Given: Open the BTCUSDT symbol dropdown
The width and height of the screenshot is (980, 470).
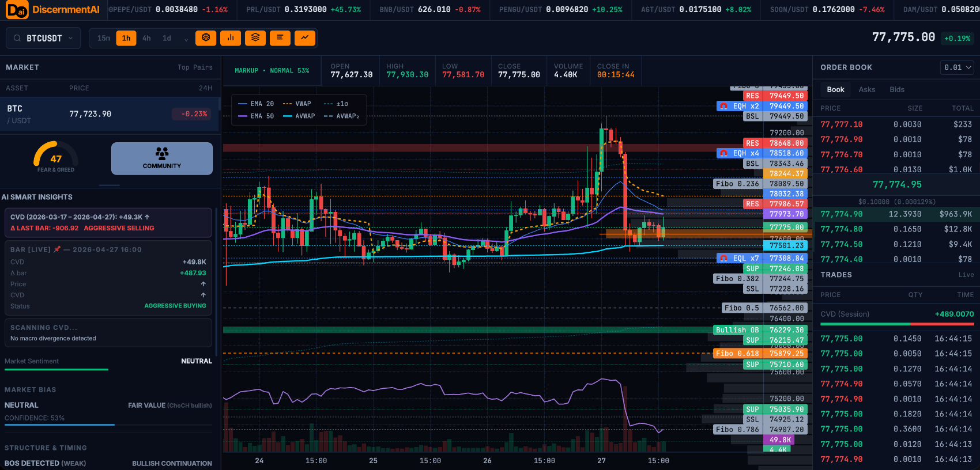Looking at the screenshot, I should (x=44, y=39).
